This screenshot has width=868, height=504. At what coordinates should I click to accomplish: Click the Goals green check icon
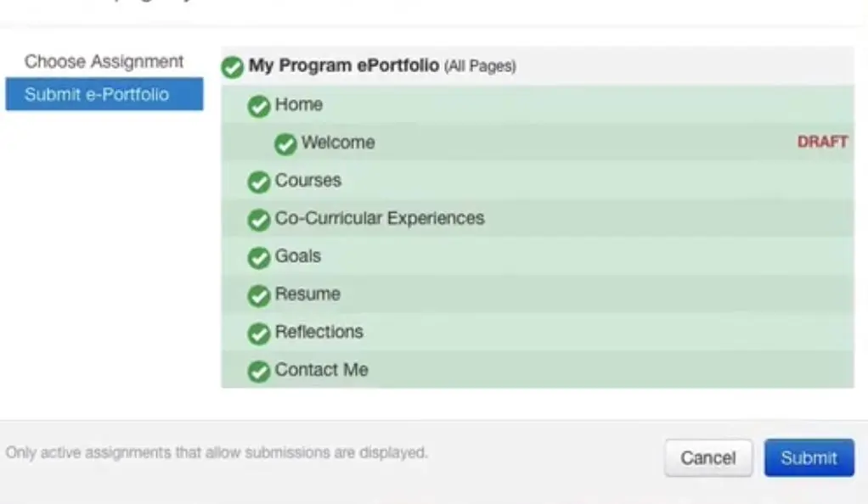258,258
